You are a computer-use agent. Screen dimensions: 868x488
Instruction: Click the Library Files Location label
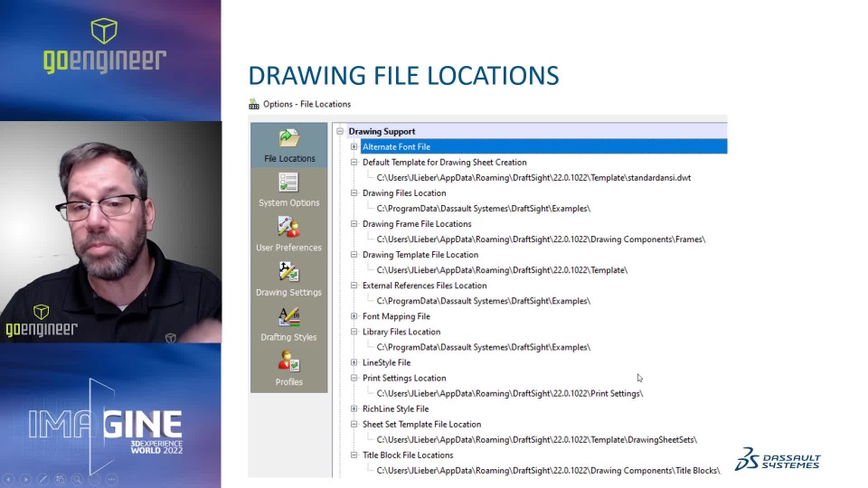401,332
